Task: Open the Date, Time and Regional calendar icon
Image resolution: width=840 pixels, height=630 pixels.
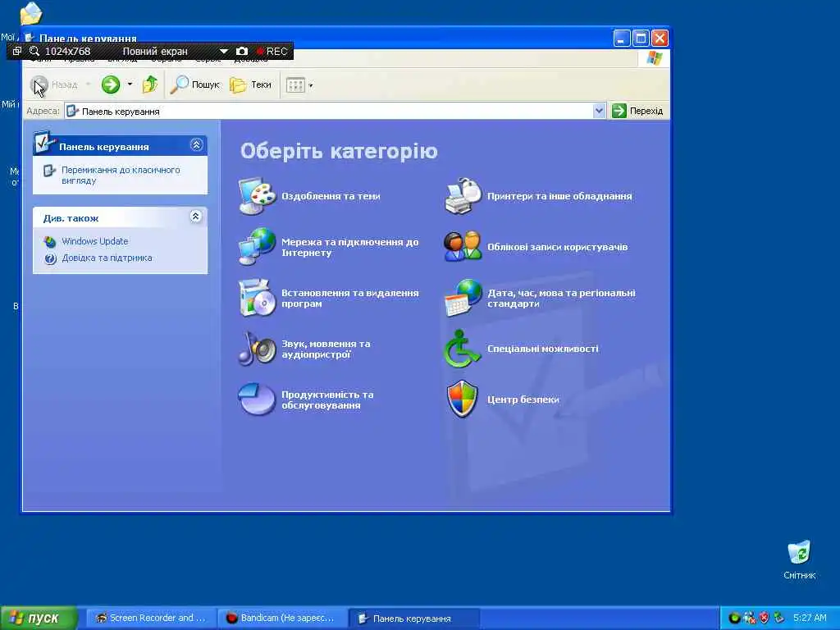Action: coord(463,298)
